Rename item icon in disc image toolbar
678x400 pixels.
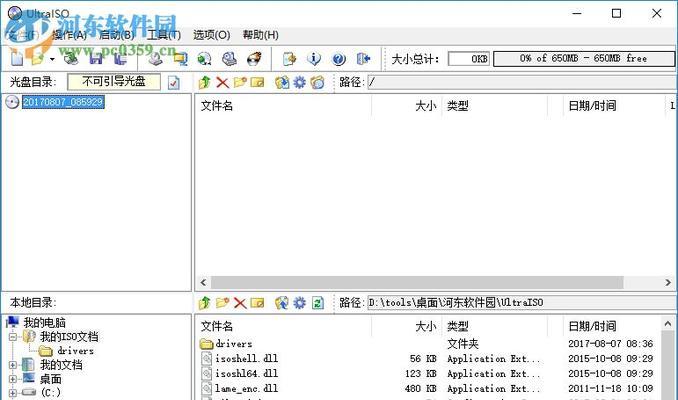click(x=258, y=82)
